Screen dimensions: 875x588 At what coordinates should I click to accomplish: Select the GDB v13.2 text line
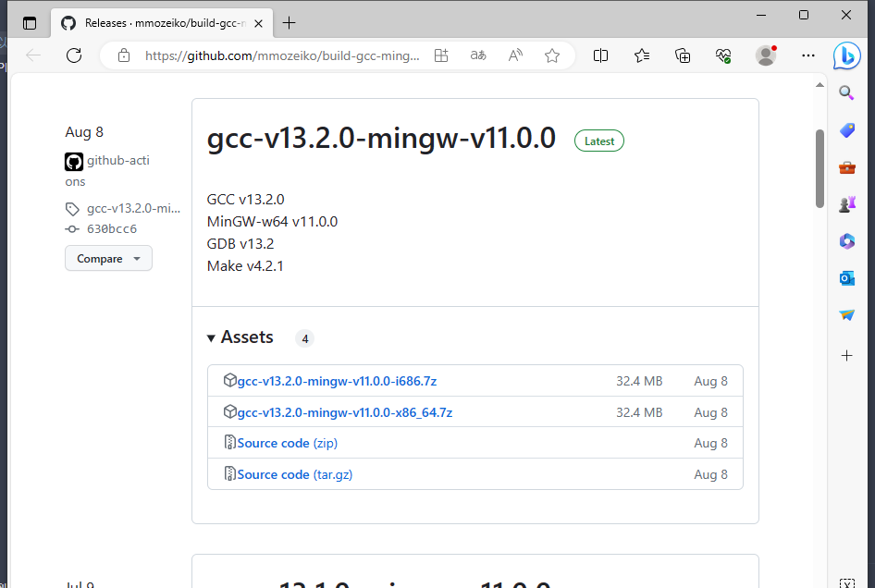[240, 244]
